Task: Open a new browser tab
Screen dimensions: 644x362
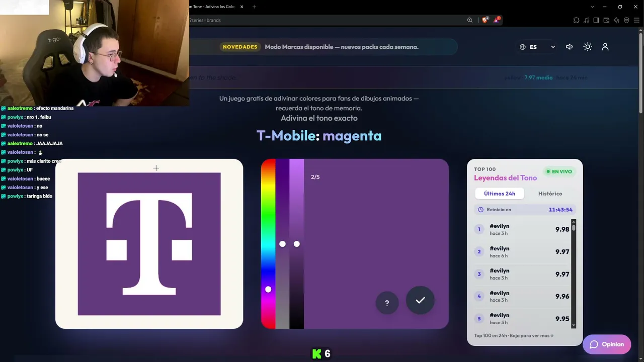Action: pyautogui.click(x=254, y=7)
